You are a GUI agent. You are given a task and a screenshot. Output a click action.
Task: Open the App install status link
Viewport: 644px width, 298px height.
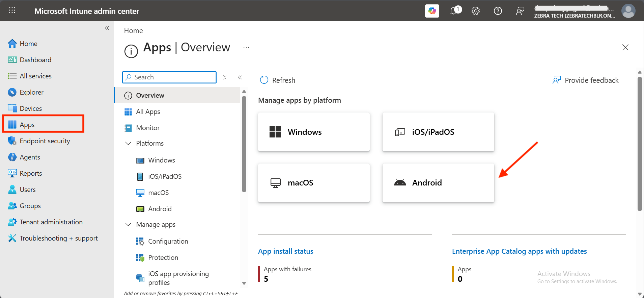(x=286, y=251)
